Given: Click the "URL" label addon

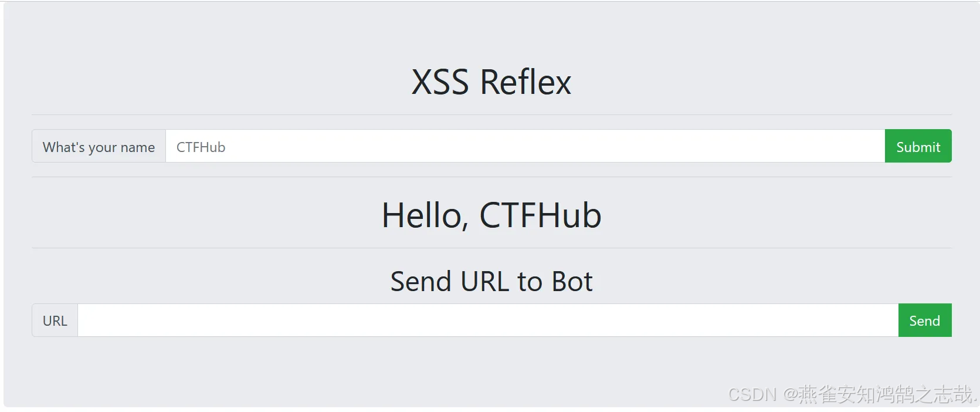Looking at the screenshot, I should 55,321.
